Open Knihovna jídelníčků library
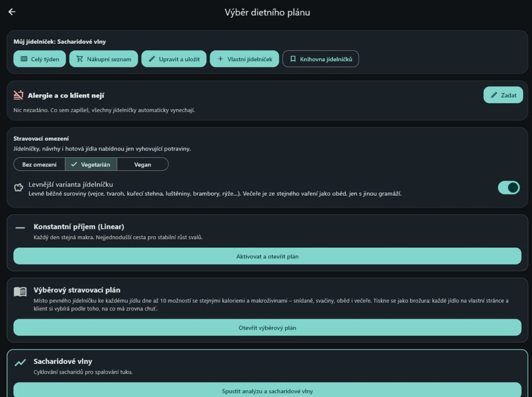This screenshot has height=397, width=532. coord(321,59)
